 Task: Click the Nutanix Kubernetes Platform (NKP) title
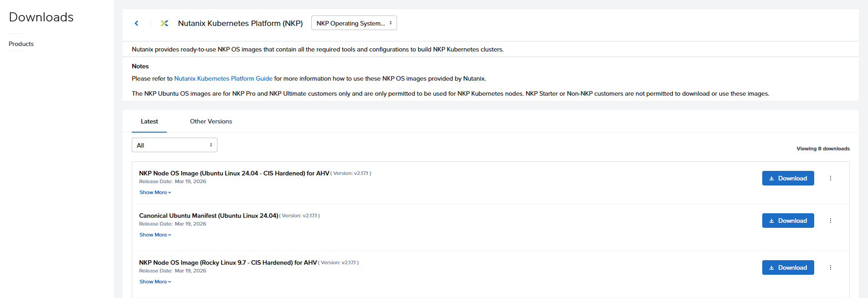coord(240,23)
